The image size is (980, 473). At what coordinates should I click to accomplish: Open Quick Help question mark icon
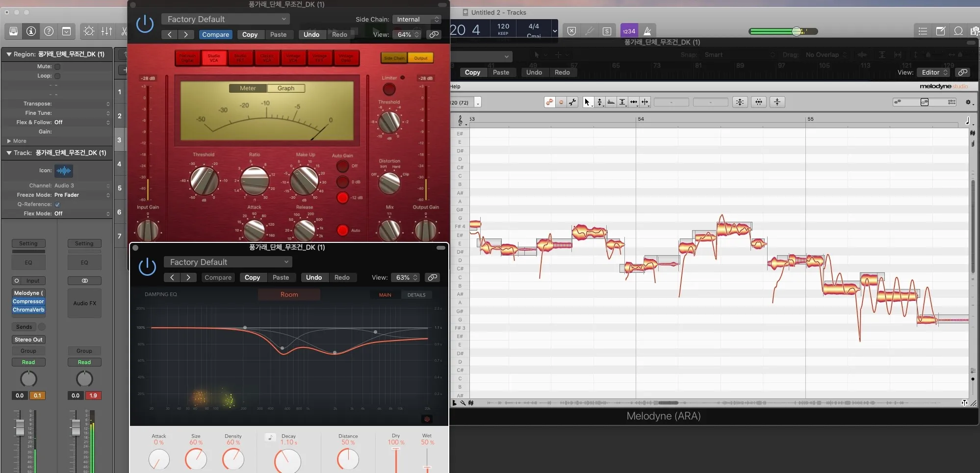point(49,31)
